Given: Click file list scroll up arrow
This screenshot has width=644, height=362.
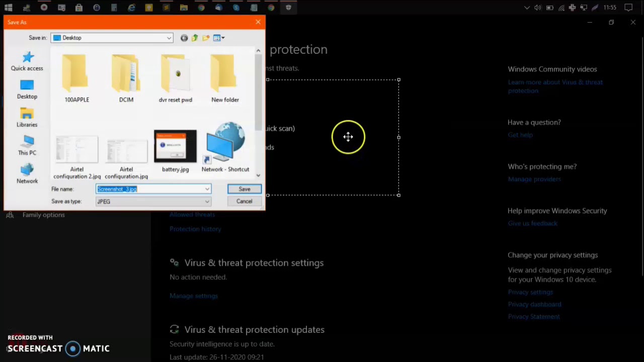Looking at the screenshot, I should click(258, 50).
